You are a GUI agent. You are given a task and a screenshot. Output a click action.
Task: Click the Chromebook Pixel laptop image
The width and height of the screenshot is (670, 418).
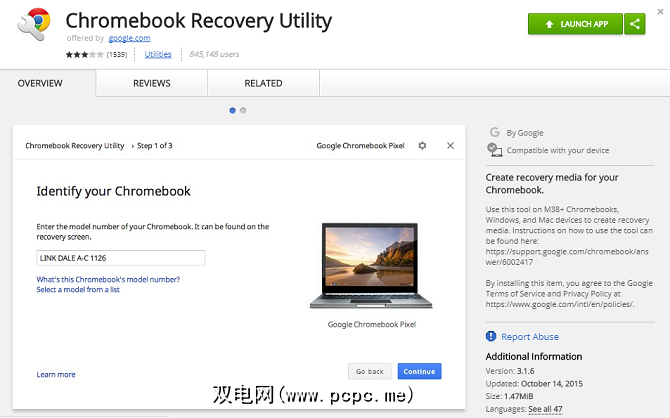(371, 266)
